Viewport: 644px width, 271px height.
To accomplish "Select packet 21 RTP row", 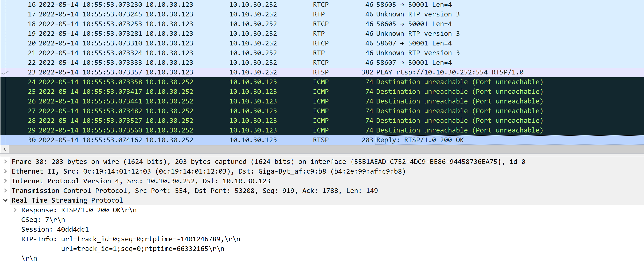I will (x=322, y=53).
